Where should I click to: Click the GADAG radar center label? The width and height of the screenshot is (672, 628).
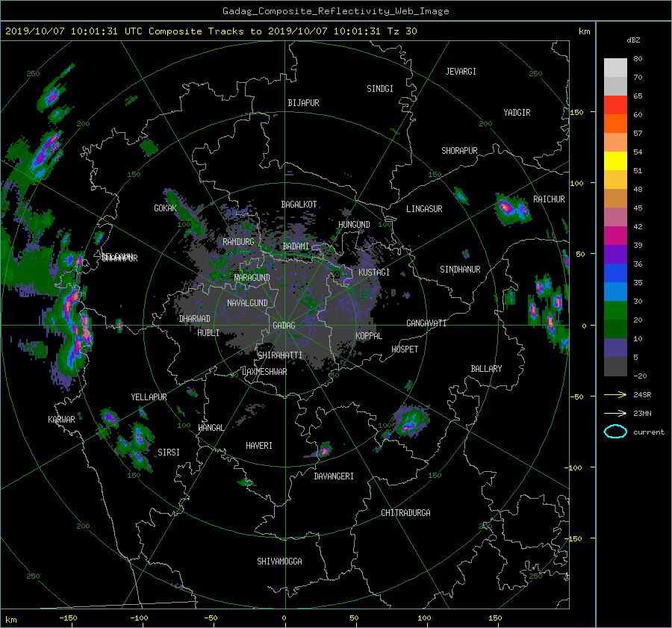[x=284, y=326]
